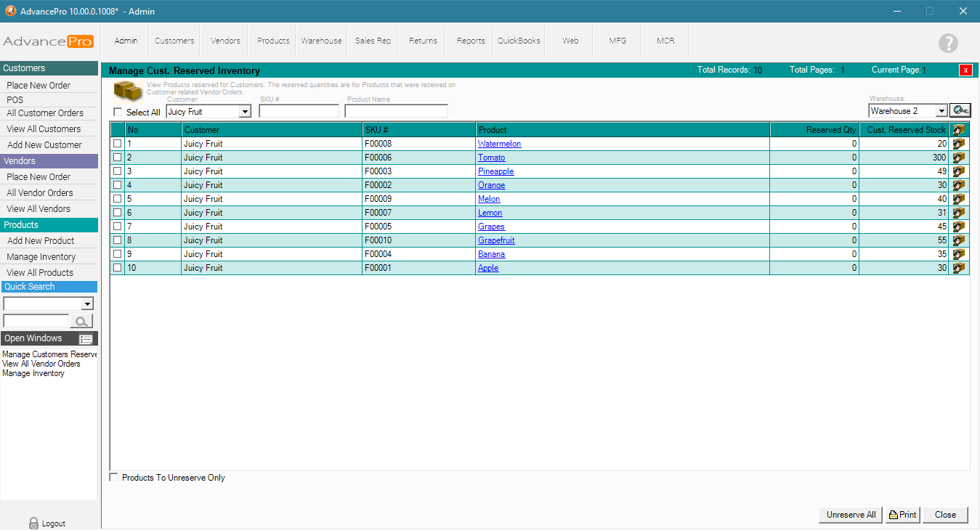Click the box icon in table header
Viewport: 980px width, 530px height.
click(959, 130)
